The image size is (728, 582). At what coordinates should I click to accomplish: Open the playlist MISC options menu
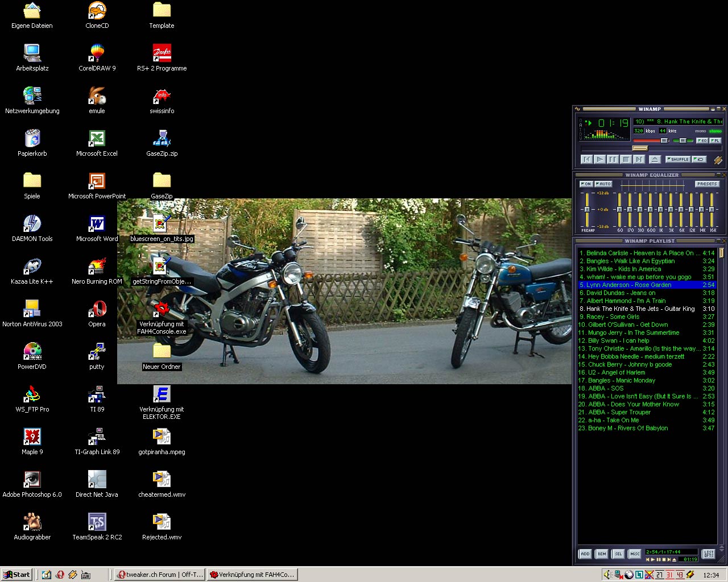635,554
